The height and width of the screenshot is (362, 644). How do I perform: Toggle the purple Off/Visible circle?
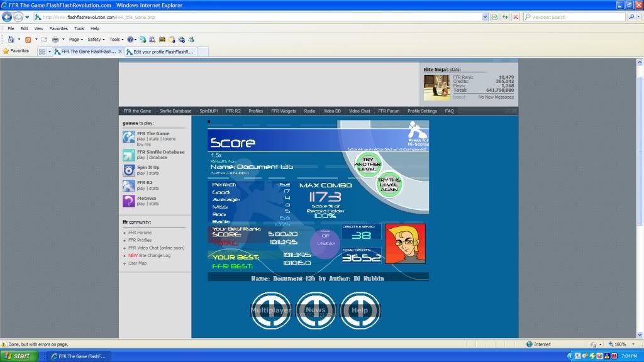point(325,242)
